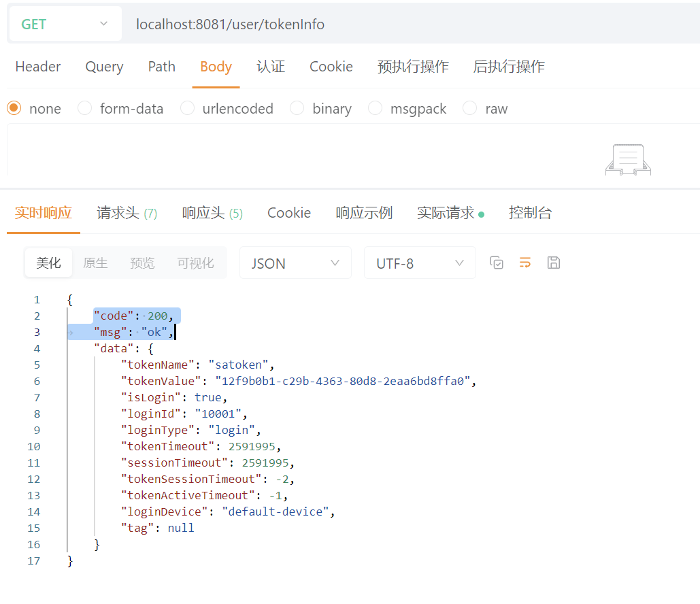Switch to the Header tab
The width and height of the screenshot is (700, 604).
[x=38, y=67]
